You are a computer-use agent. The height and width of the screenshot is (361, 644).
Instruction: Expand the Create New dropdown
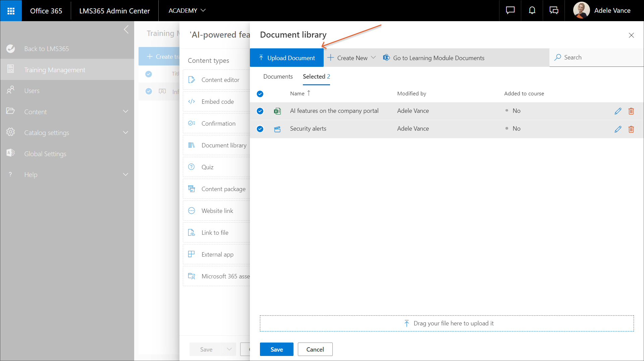pos(352,58)
